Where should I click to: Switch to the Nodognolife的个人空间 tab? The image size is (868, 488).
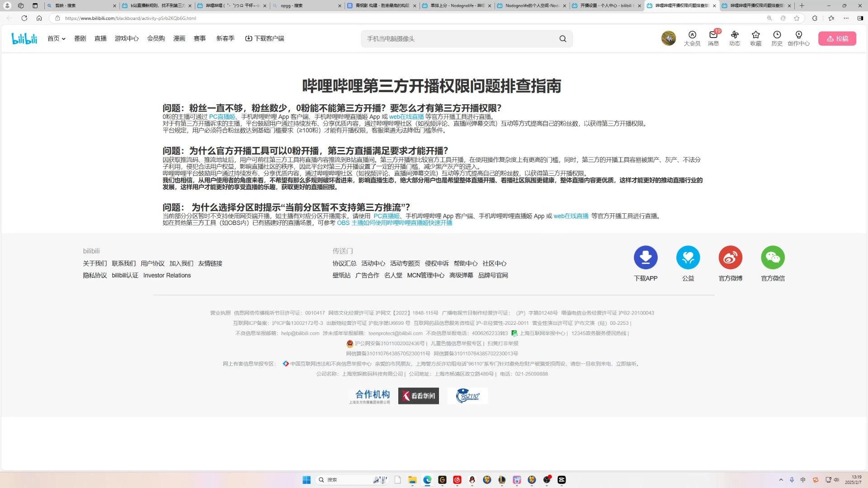click(532, 5)
